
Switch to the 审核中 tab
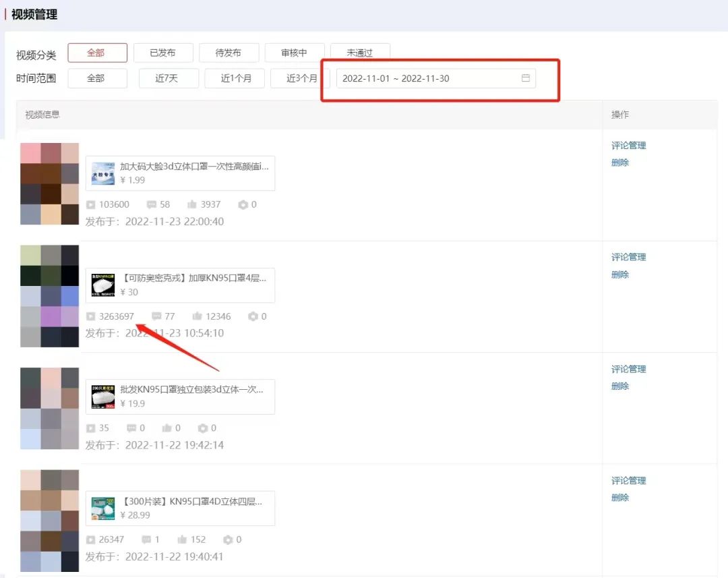click(295, 53)
